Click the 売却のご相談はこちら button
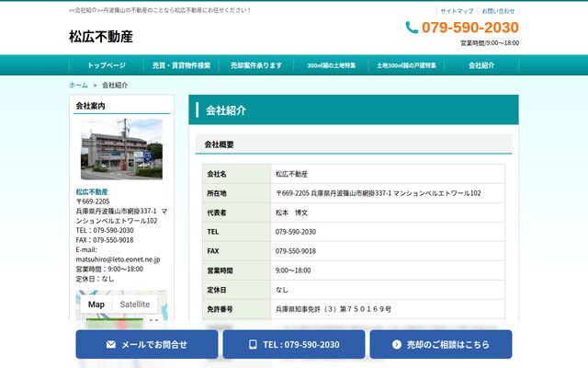The image size is (588, 368). click(441, 344)
